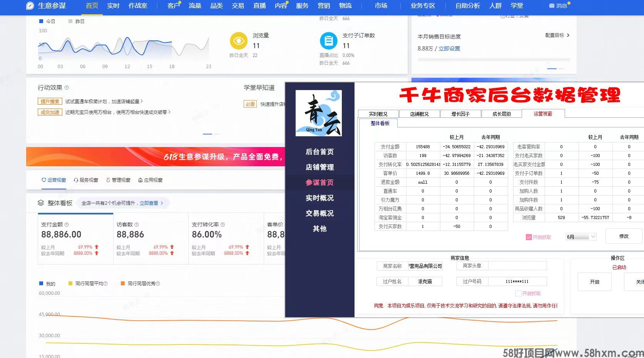Open the 实时 top navigation item

(113, 6)
